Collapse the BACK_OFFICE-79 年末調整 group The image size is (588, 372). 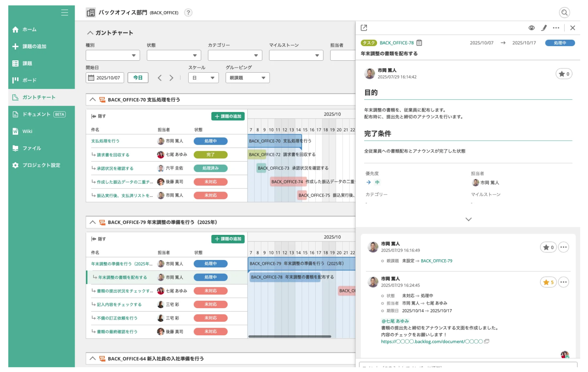tap(93, 222)
